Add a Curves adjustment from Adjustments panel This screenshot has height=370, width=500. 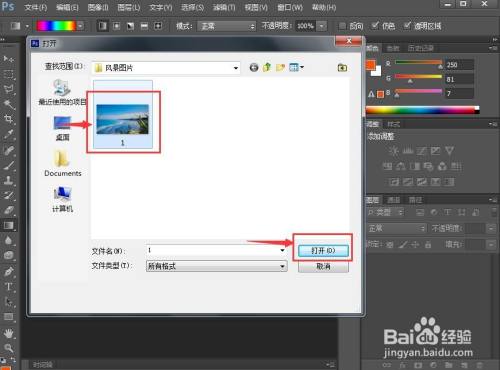click(421, 151)
